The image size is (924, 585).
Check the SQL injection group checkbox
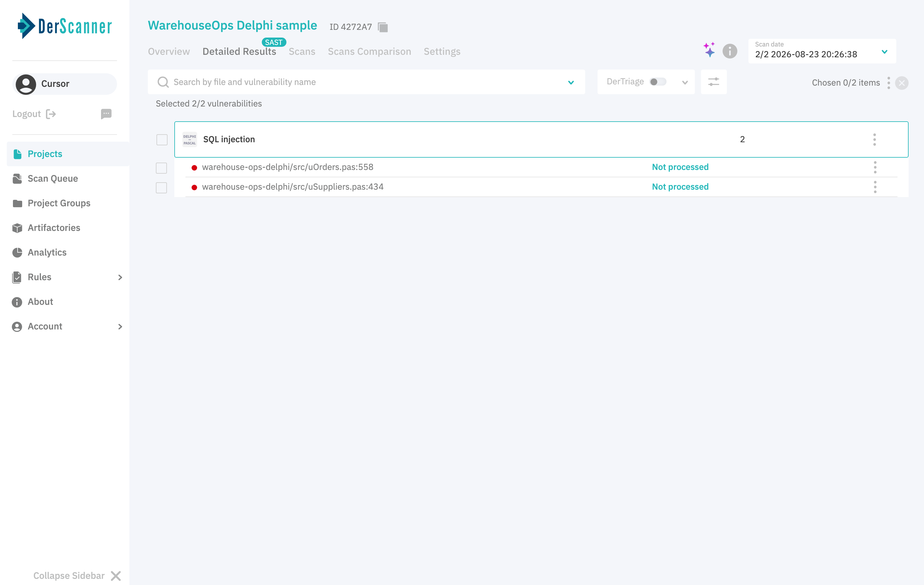pos(162,140)
